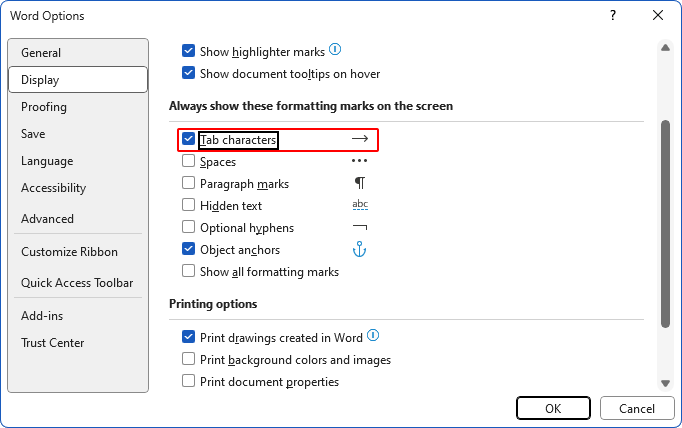Click the Help question mark button

[611, 15]
